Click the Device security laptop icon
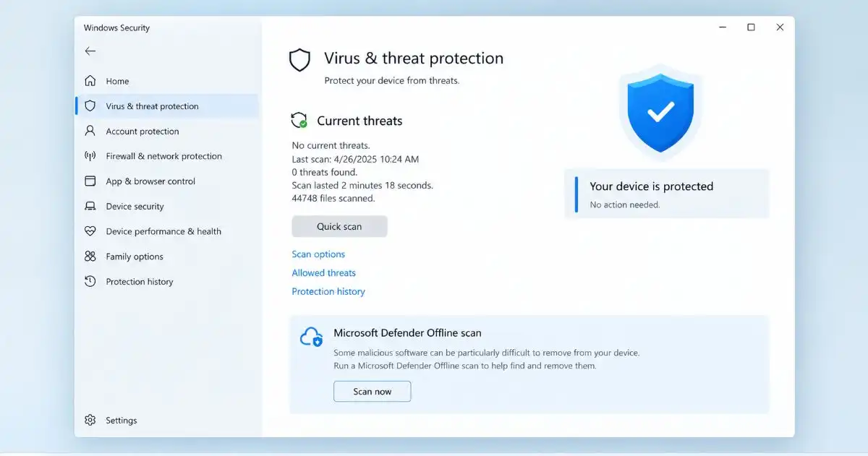The height and width of the screenshot is (456, 868). tap(90, 206)
